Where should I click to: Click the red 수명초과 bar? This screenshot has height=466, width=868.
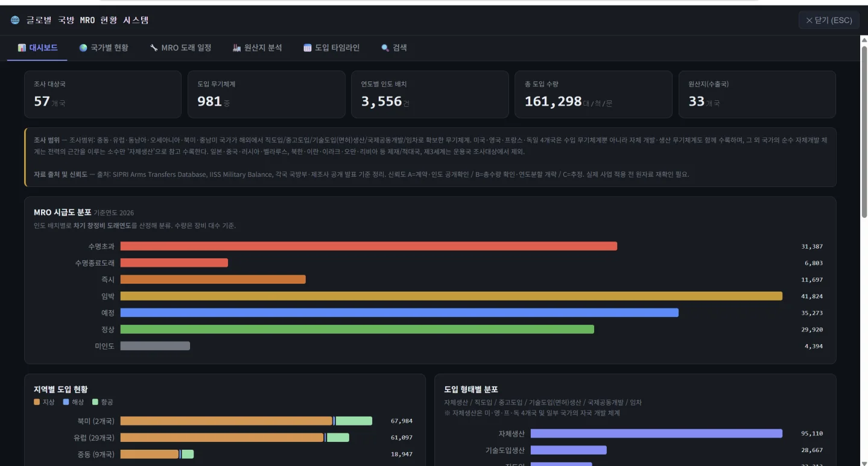point(369,246)
